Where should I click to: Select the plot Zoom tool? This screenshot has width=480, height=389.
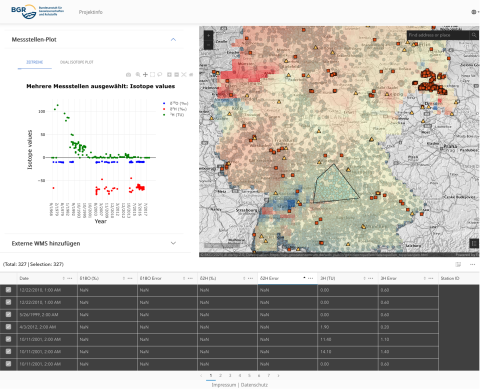tap(138, 75)
